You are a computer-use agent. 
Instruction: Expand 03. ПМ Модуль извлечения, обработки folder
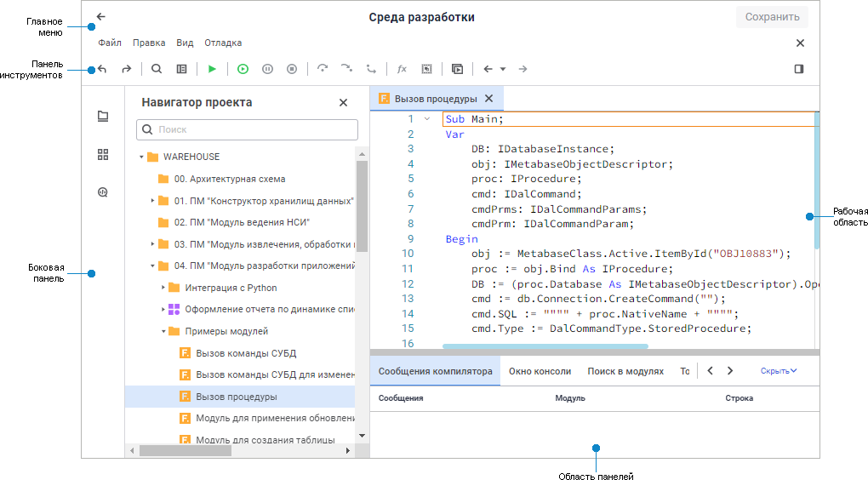(152, 244)
